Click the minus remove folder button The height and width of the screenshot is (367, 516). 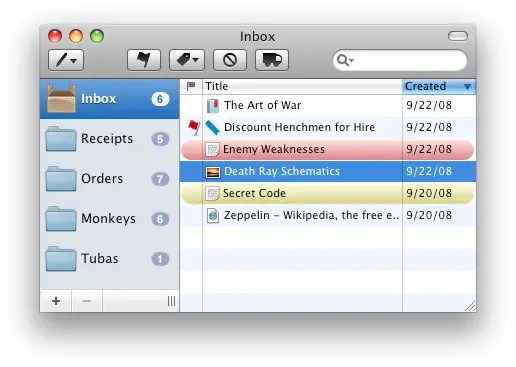pyautogui.click(x=87, y=301)
